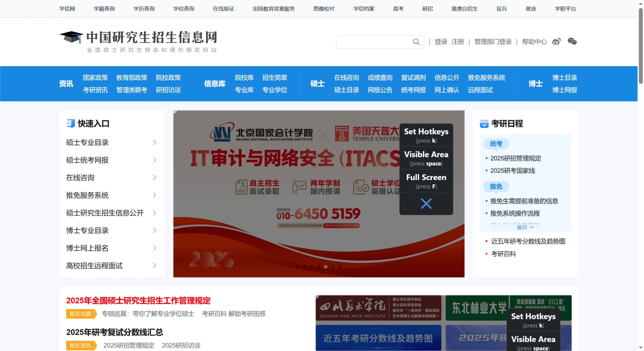Screen dimensions: 644x351
Task: Open 学职平台 in the top bar
Action: [x=565, y=9]
